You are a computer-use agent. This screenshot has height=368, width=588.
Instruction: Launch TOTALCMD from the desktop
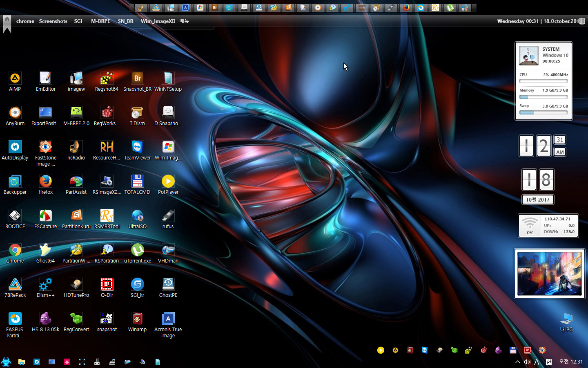(137, 184)
